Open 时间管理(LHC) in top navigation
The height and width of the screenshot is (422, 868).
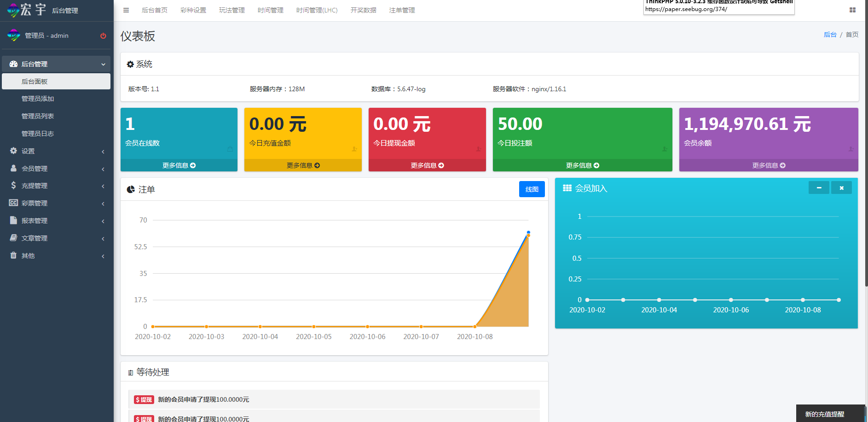[317, 10]
